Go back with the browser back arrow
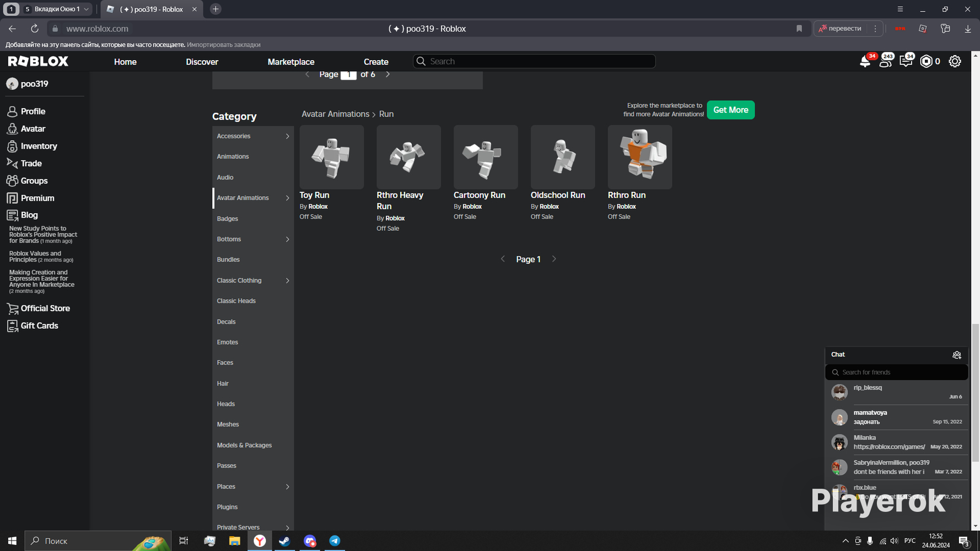The width and height of the screenshot is (980, 551). 12,29
